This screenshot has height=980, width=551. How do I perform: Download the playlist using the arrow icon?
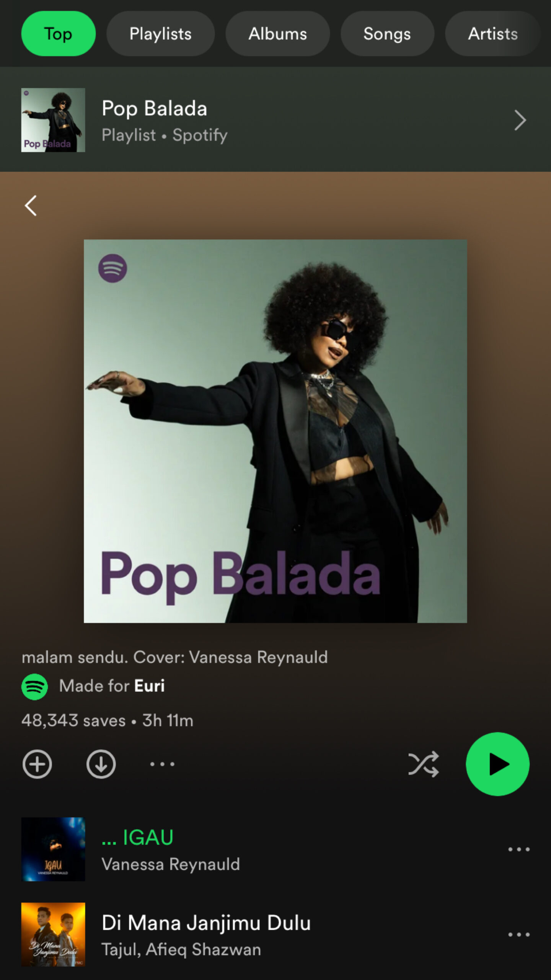coord(101,764)
